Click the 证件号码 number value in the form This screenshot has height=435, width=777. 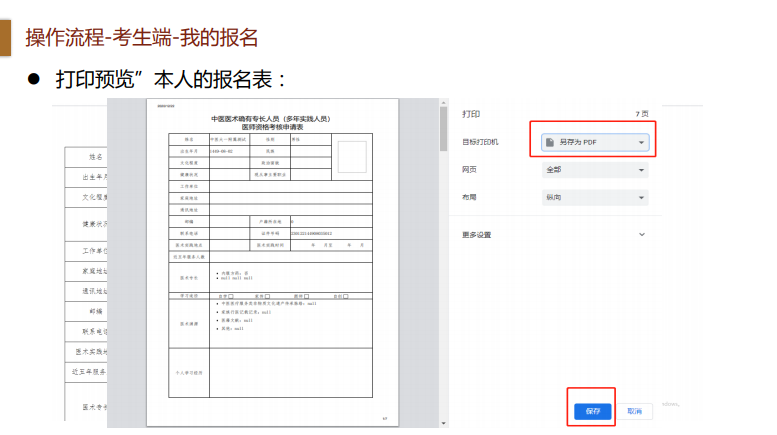click(x=318, y=233)
